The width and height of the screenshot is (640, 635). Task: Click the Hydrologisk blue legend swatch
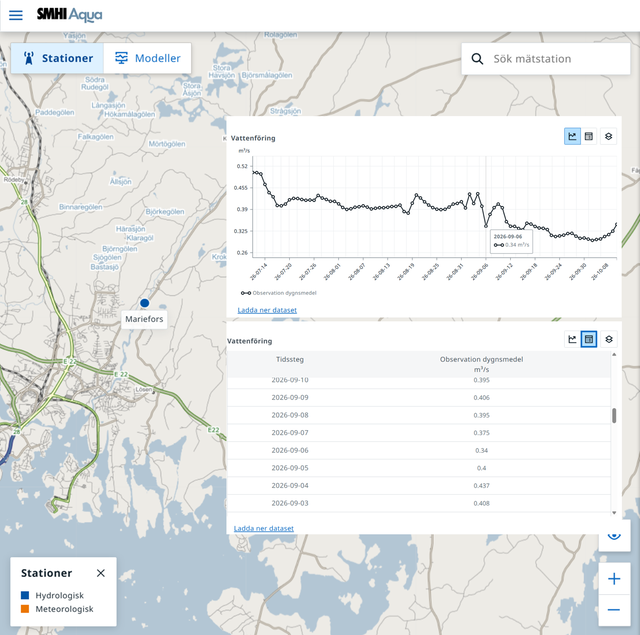coord(25,595)
